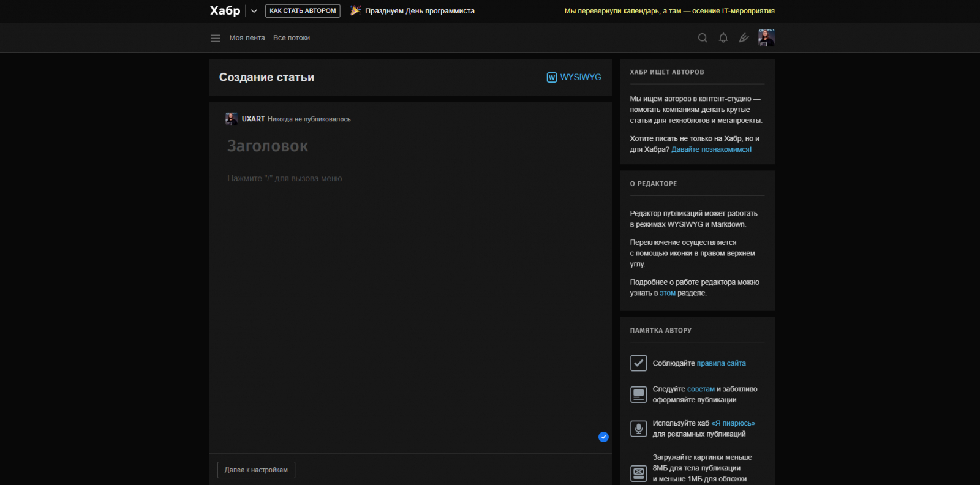Go to Моя лента

point(247,38)
